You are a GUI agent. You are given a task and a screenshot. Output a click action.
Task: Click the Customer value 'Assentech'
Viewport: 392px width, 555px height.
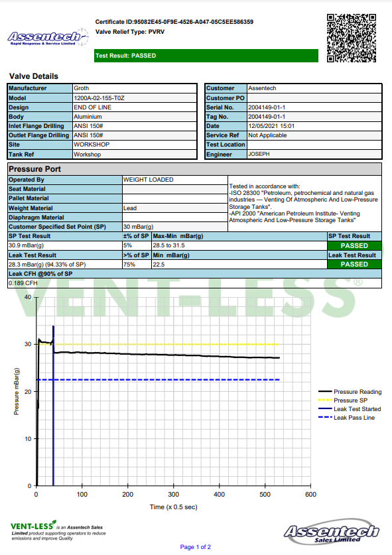(262, 88)
